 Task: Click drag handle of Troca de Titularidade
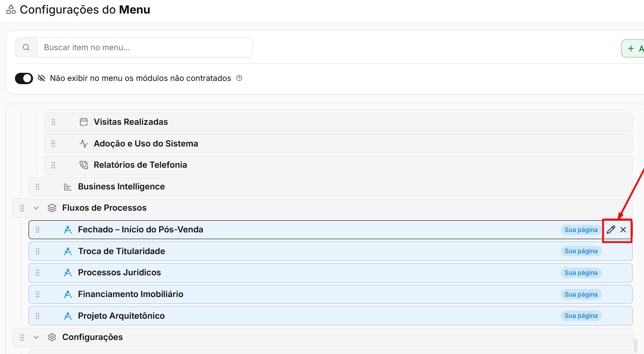(x=38, y=251)
